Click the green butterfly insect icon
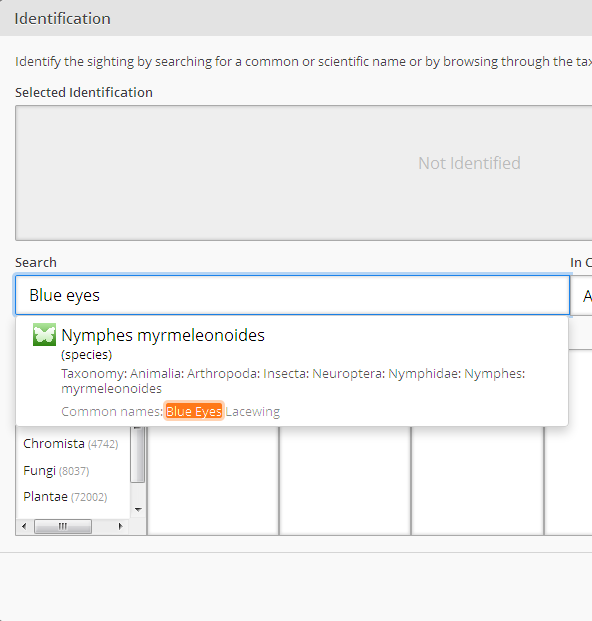Viewport: 592px width, 621px height. (x=44, y=335)
